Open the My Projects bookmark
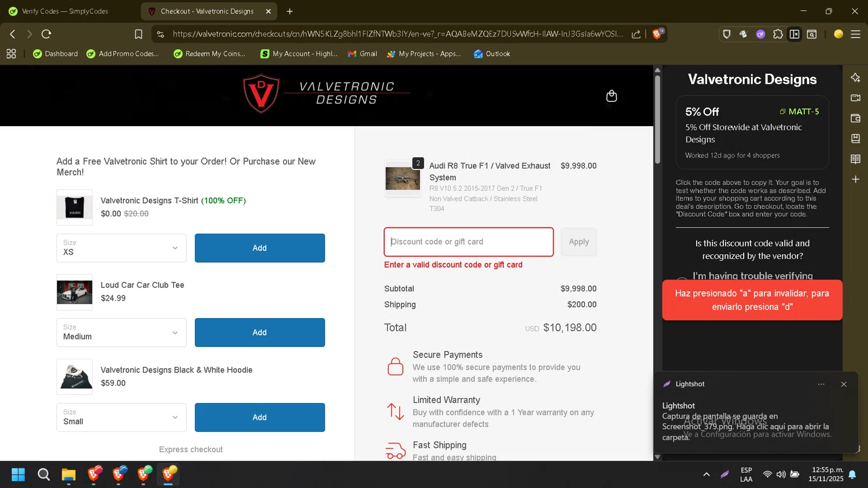The height and width of the screenshot is (488, 868). pyautogui.click(x=424, y=54)
